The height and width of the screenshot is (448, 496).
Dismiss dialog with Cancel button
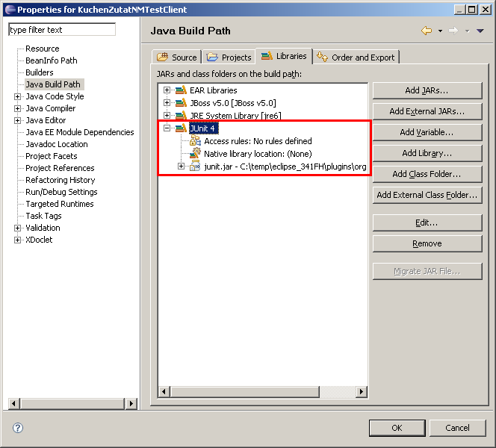tap(457, 428)
